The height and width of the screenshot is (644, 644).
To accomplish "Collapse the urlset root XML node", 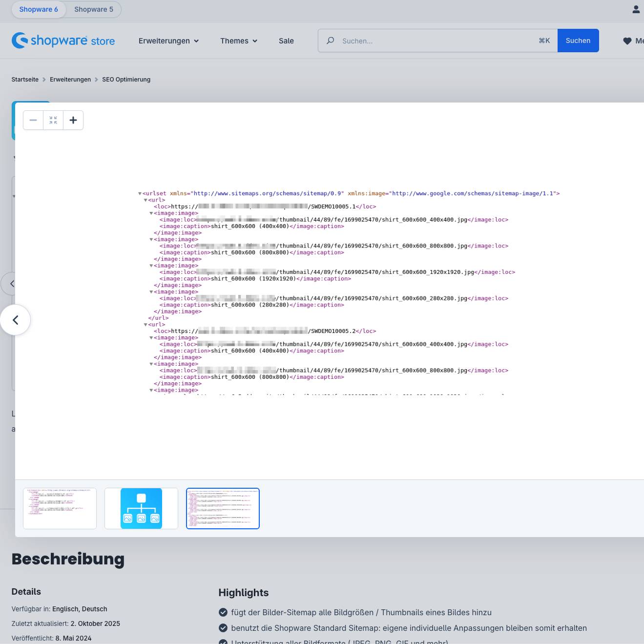I will (140, 194).
